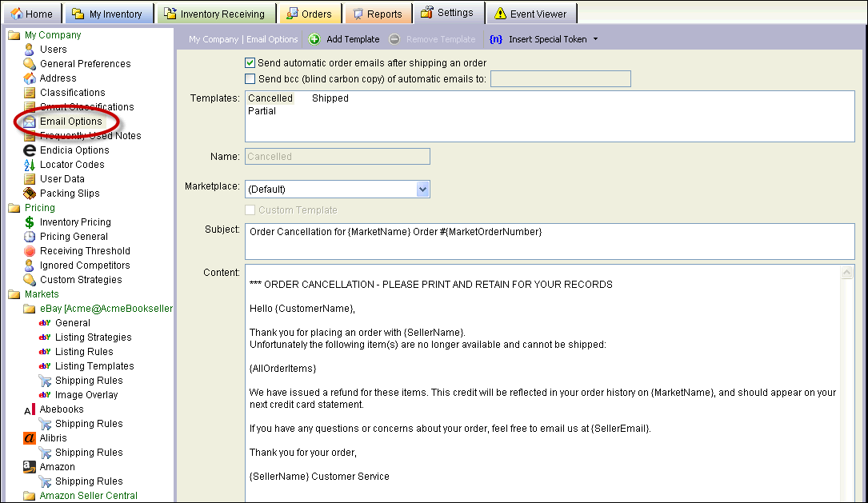Viewport: 868px width, 503px height.
Task: Click the Insert Special Token braces icon
Action: (496, 39)
